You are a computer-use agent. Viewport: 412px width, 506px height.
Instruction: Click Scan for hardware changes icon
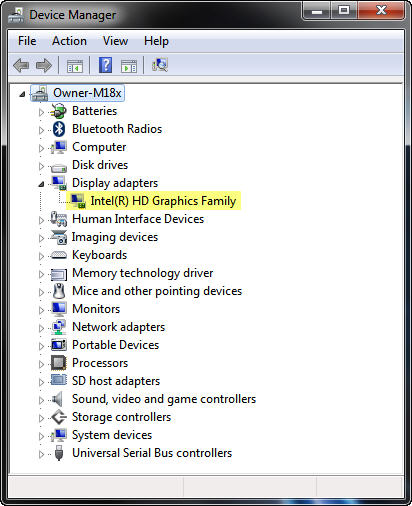(x=160, y=65)
